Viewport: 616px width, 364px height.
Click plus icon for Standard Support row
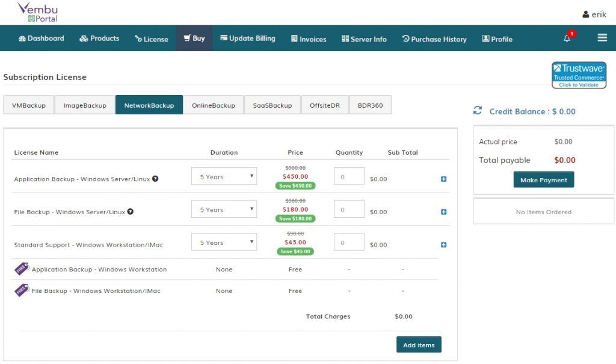[443, 244]
